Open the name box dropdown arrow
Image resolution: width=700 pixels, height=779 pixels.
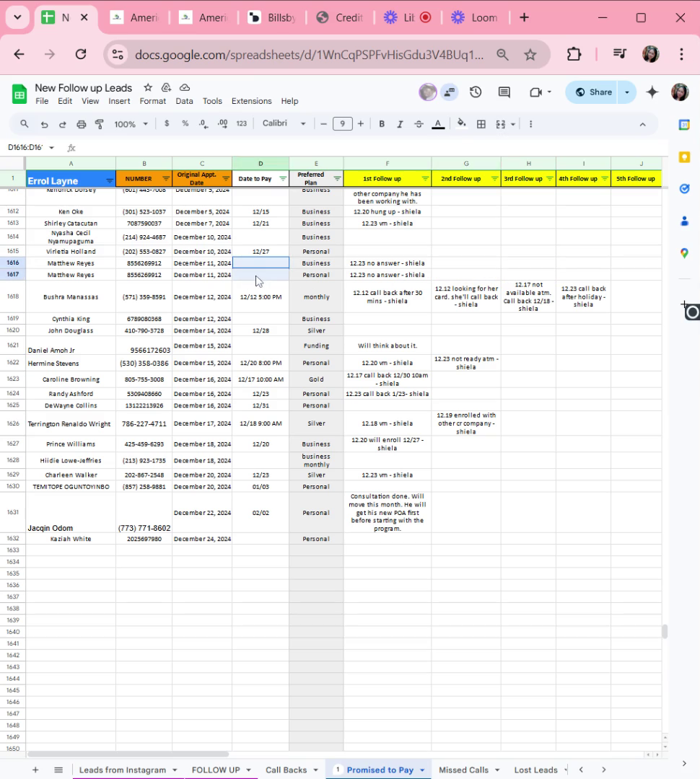coord(51,148)
